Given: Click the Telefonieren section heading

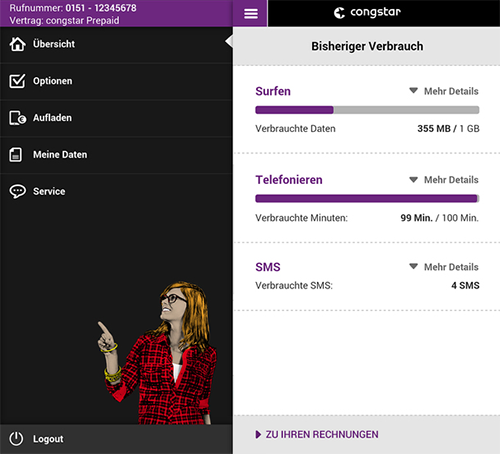Looking at the screenshot, I should coord(289,180).
